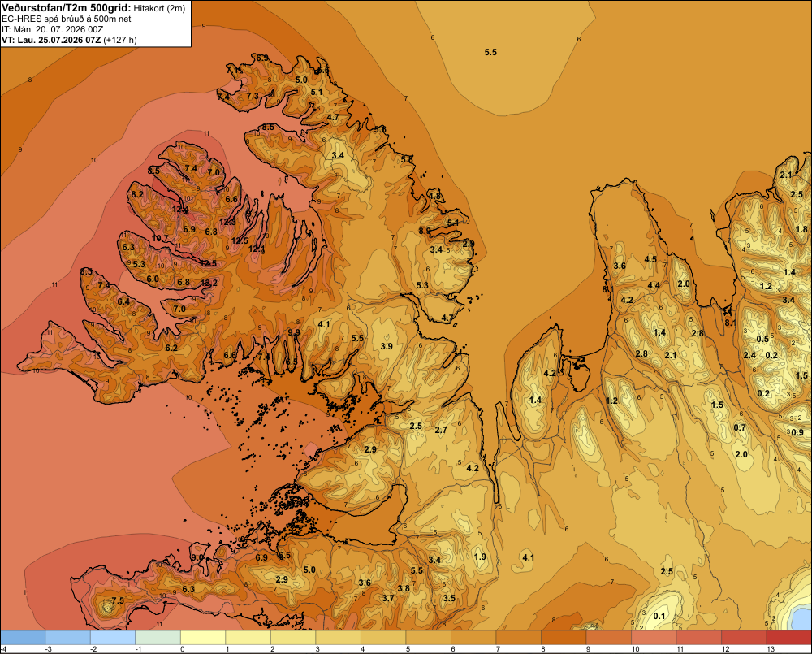Screen dimensions: 812x654
Task: Click the '12.1' temperature label
Action: point(257,249)
